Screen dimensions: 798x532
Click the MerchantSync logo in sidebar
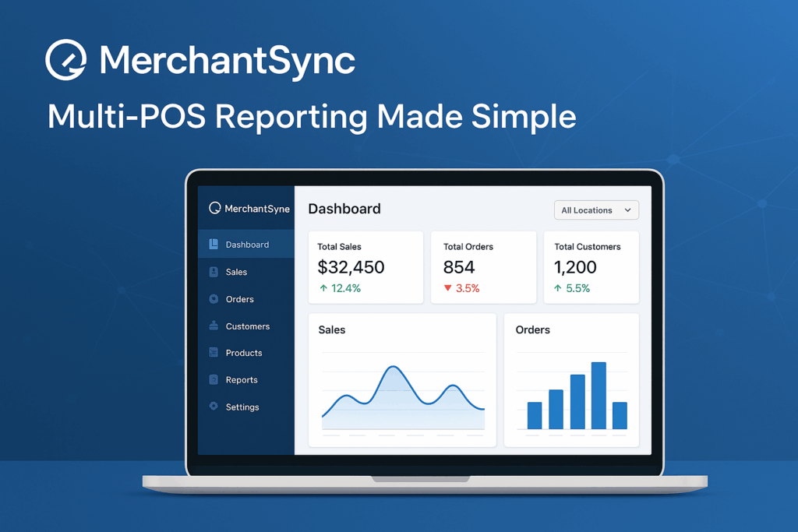pyautogui.click(x=215, y=208)
